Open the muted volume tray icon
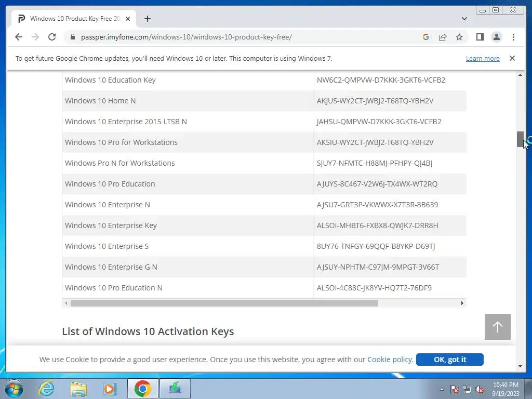Screen dimensions: 532x399 pos(480,389)
